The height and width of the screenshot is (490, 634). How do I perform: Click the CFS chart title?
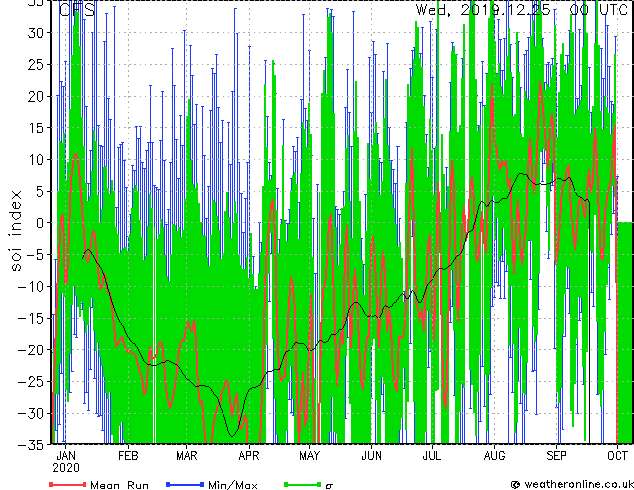[77, 10]
